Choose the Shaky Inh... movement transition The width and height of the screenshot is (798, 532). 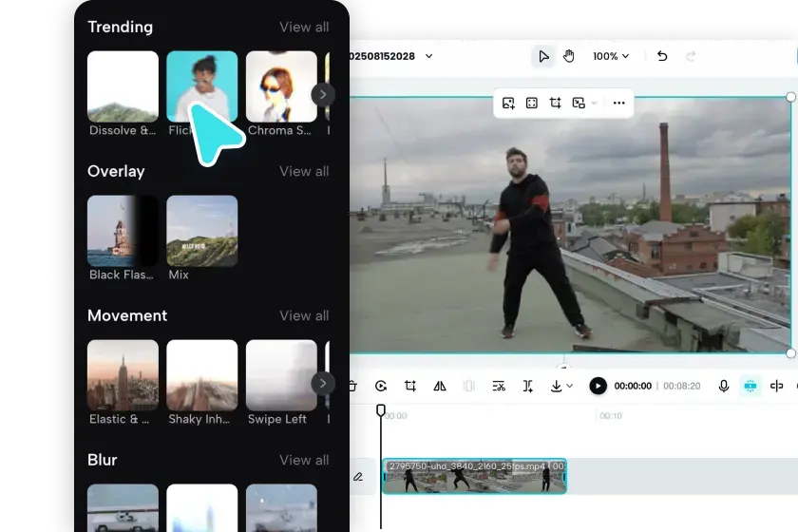[x=202, y=375]
